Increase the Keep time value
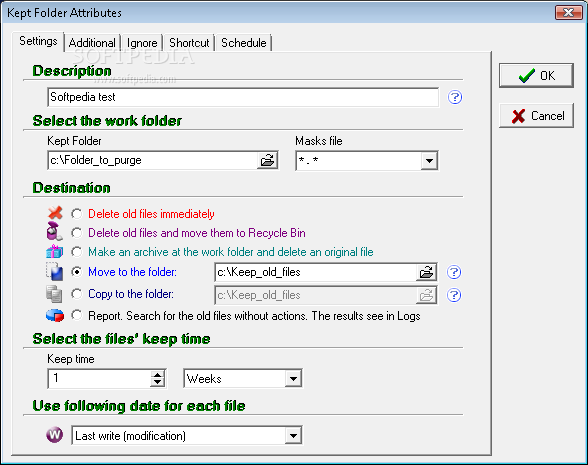Viewport: 588px width, 465px height. click(158, 374)
